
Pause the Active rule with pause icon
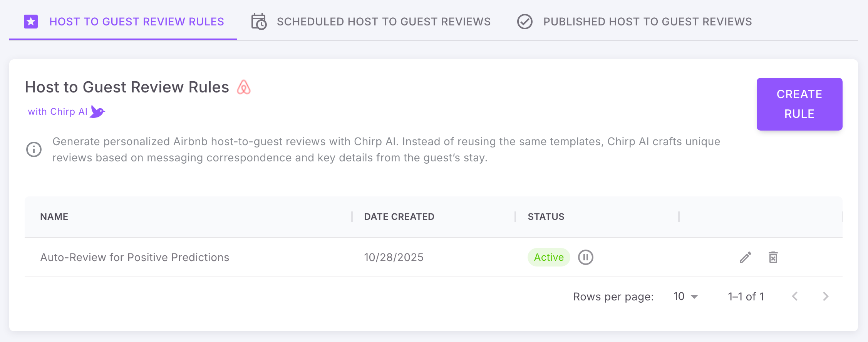585,257
